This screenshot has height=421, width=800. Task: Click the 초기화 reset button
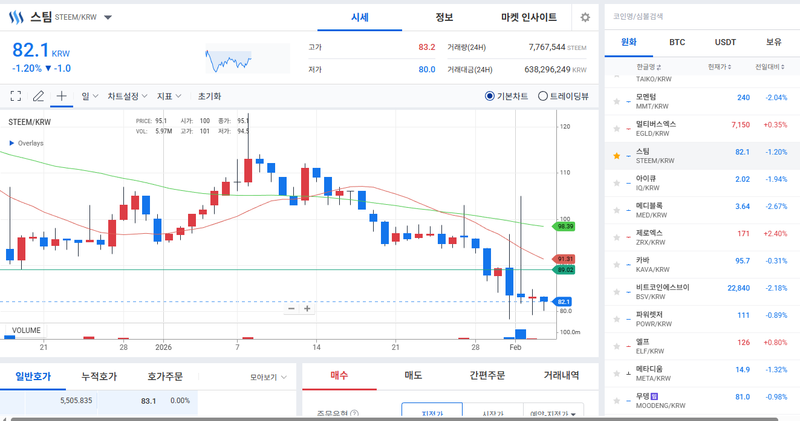209,97
